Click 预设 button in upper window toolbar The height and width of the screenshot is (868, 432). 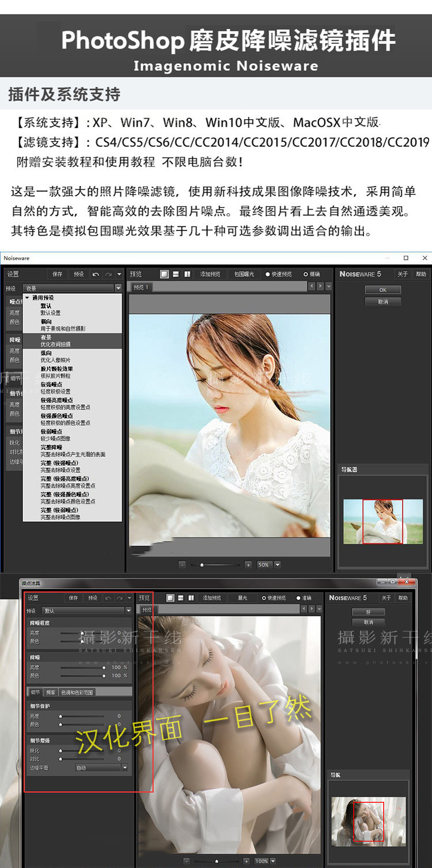tap(79, 274)
